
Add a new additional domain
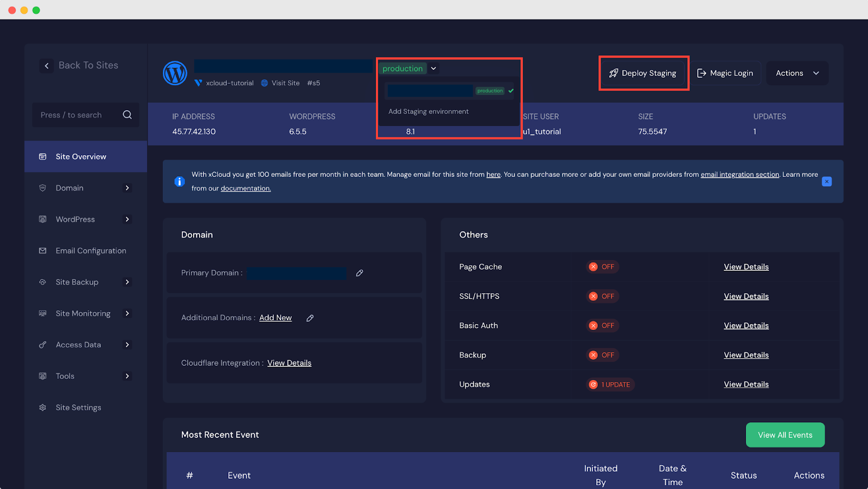point(275,317)
